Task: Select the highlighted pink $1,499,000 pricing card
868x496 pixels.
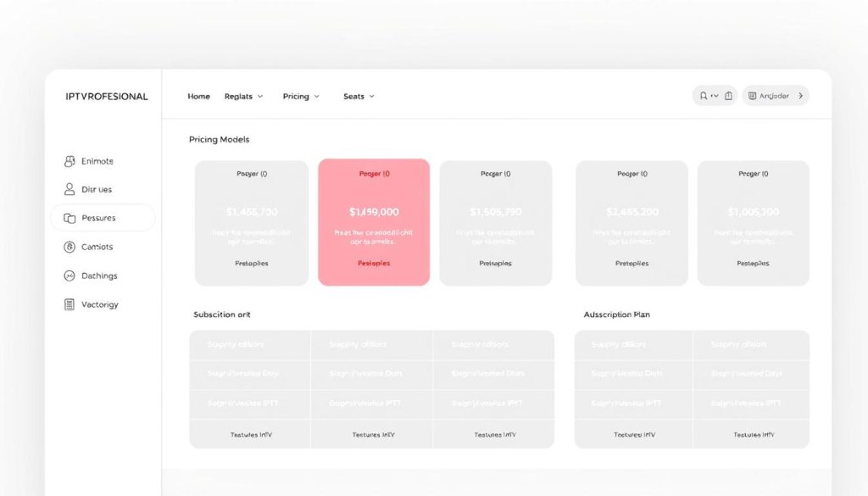Action: (x=374, y=222)
